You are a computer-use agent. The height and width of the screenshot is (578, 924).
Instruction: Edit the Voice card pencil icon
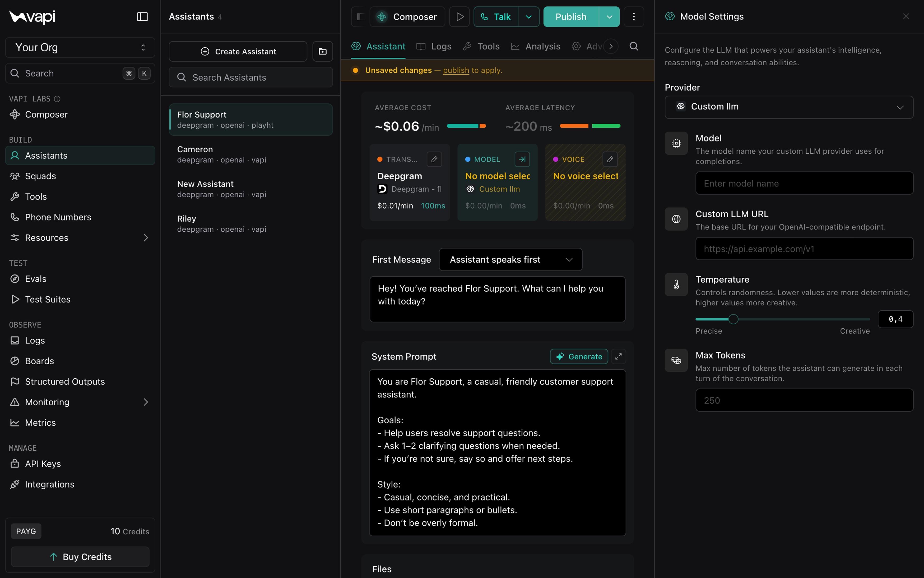[x=610, y=159]
